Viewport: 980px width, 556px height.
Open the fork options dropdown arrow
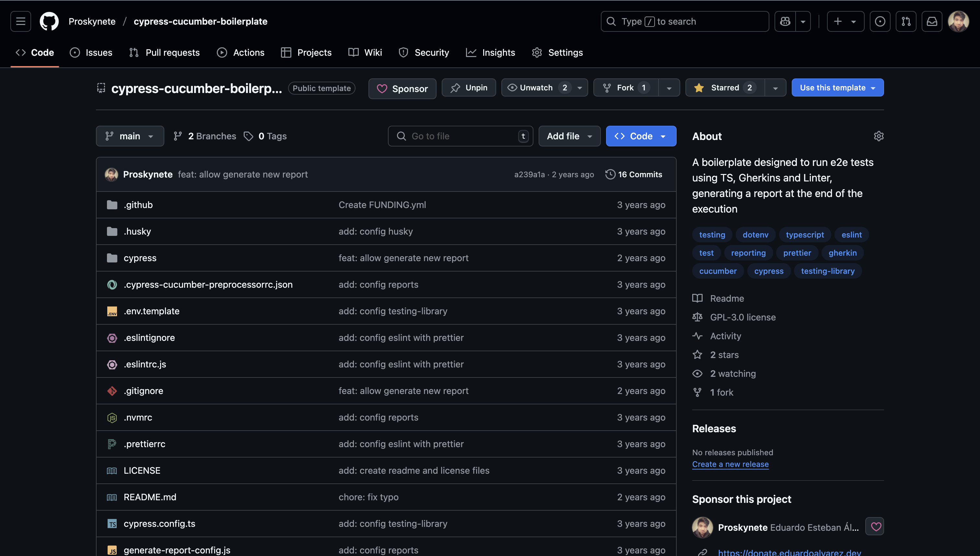669,87
